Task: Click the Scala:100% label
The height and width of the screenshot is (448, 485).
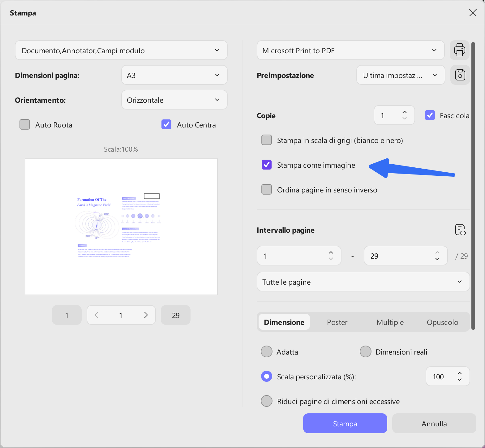Action: 121,149
